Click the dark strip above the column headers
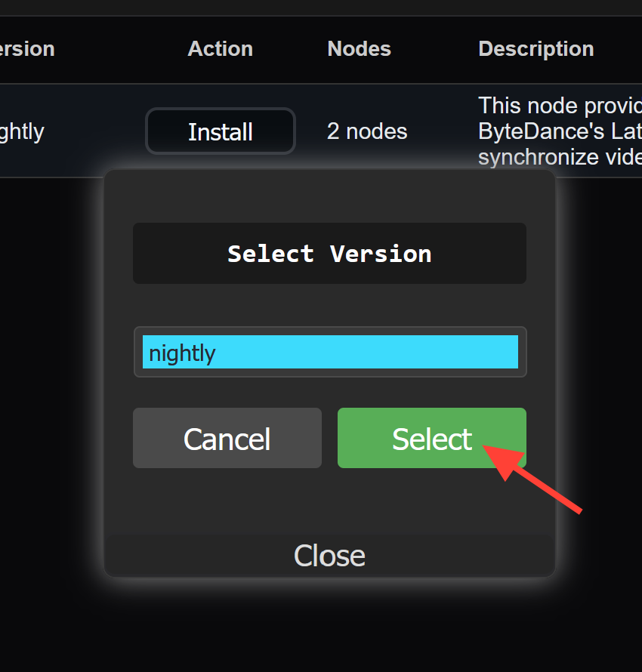Screen dimensions: 642x672 point(321,8)
